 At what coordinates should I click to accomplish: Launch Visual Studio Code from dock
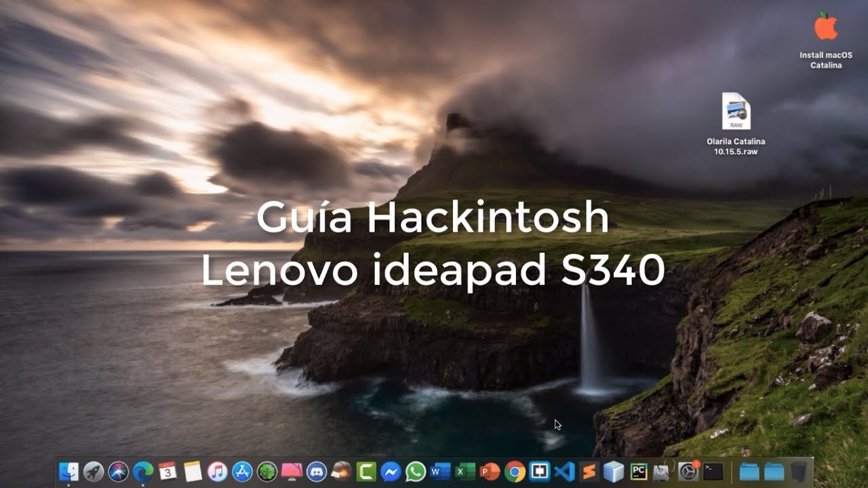pyautogui.click(x=564, y=471)
